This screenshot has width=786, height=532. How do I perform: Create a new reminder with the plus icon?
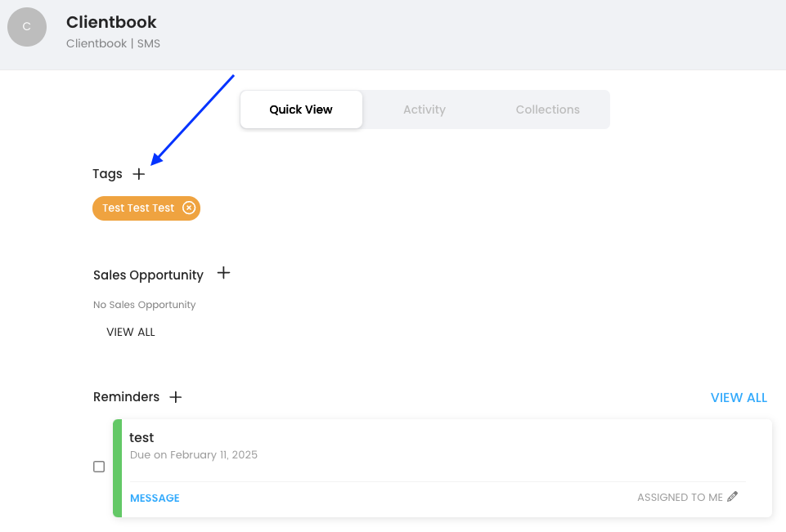pyautogui.click(x=175, y=397)
